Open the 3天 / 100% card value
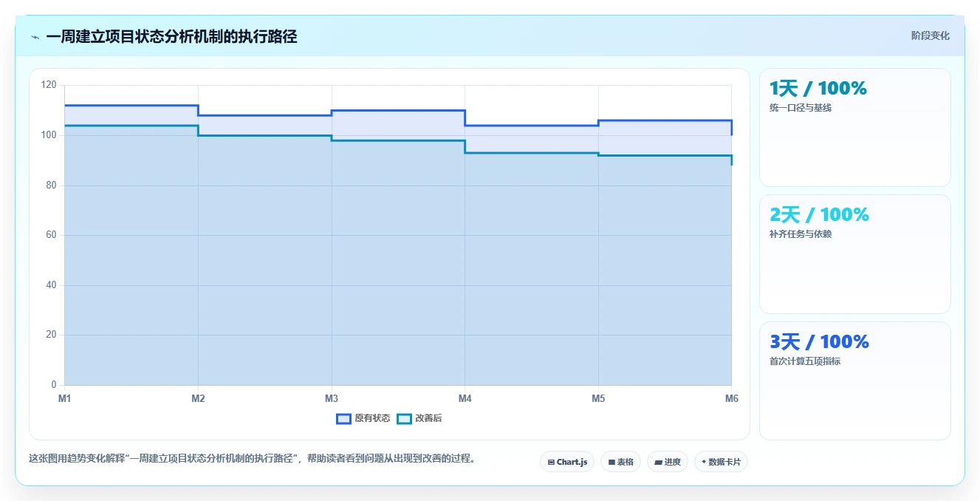 [819, 342]
